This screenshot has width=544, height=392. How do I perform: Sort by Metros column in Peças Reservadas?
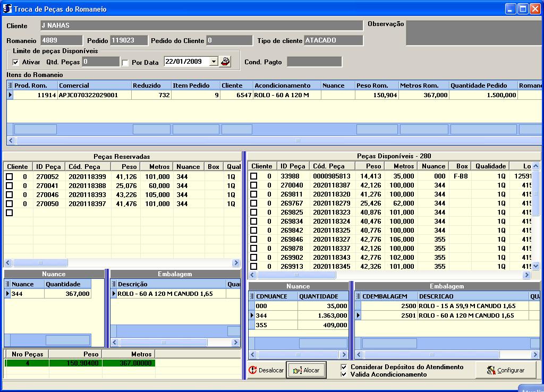tap(158, 167)
